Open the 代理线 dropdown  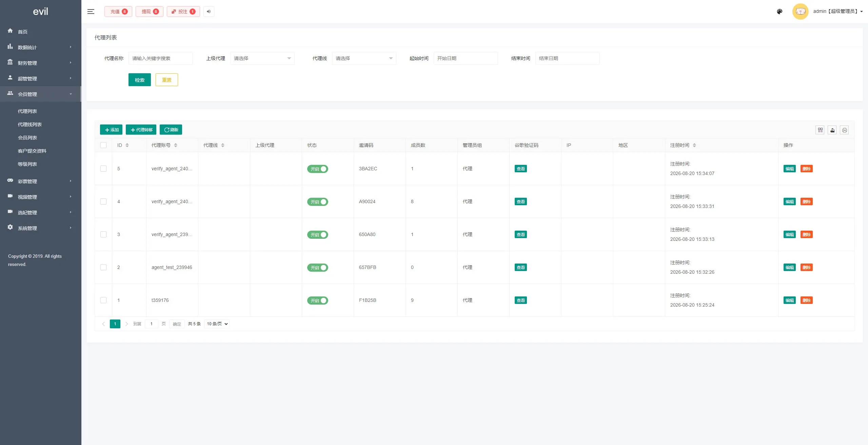(364, 58)
